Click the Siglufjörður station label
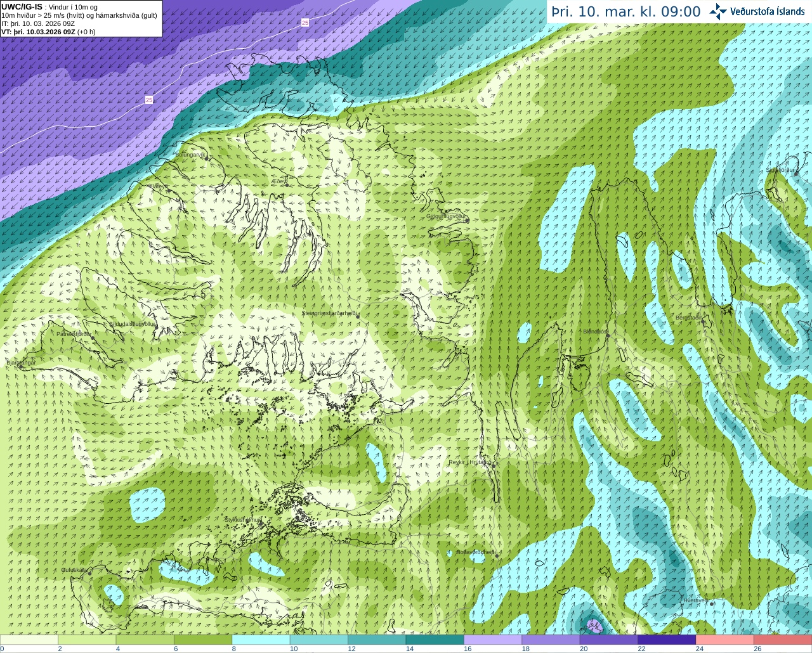812x653 pixels. [780, 171]
